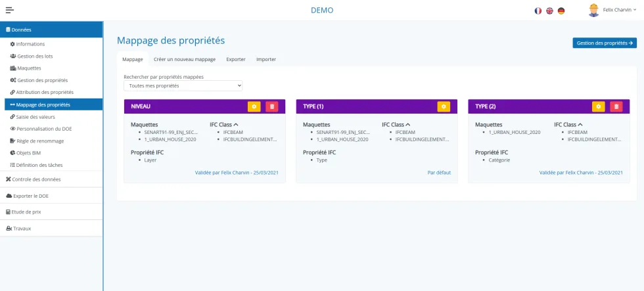Viewport: 644px width, 291px height.
Task: Open settings of the TYPE (2) mapping
Action: 599,106
